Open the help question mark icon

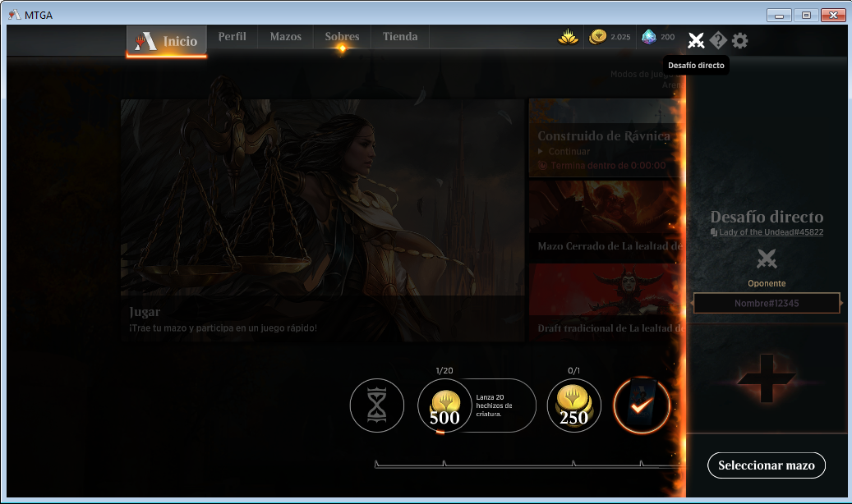pyautogui.click(x=718, y=40)
